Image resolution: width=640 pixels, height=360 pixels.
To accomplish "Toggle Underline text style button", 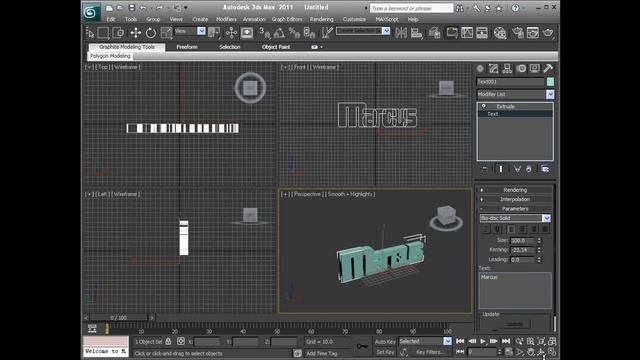I will 497,229.
